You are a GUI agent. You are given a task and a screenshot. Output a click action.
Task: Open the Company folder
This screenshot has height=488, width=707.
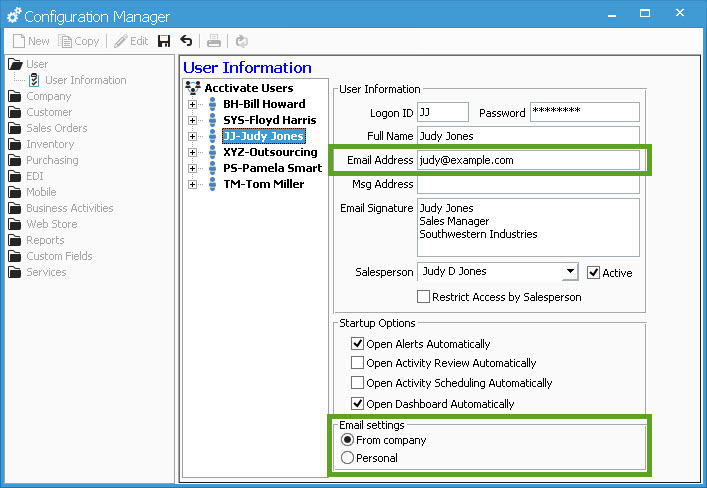(40, 96)
